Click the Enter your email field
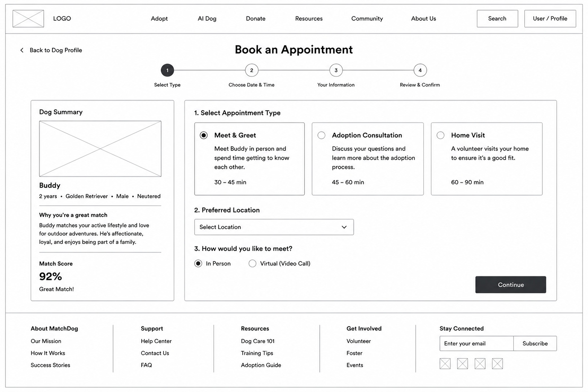 click(477, 343)
